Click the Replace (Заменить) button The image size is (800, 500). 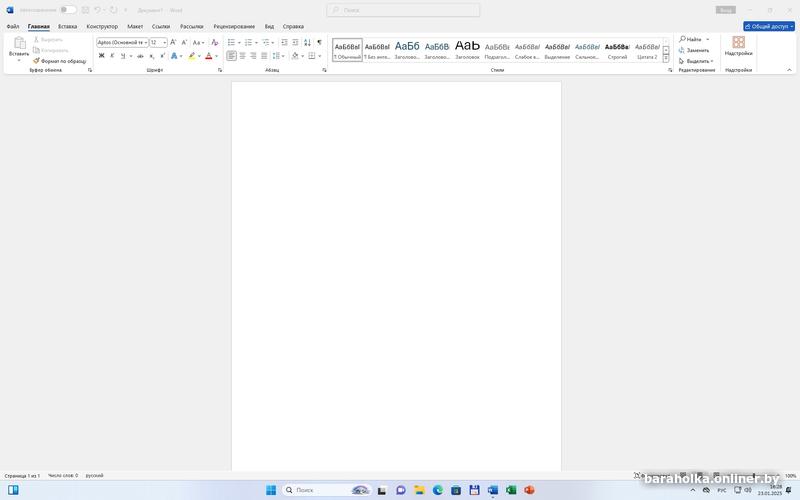[694, 50]
